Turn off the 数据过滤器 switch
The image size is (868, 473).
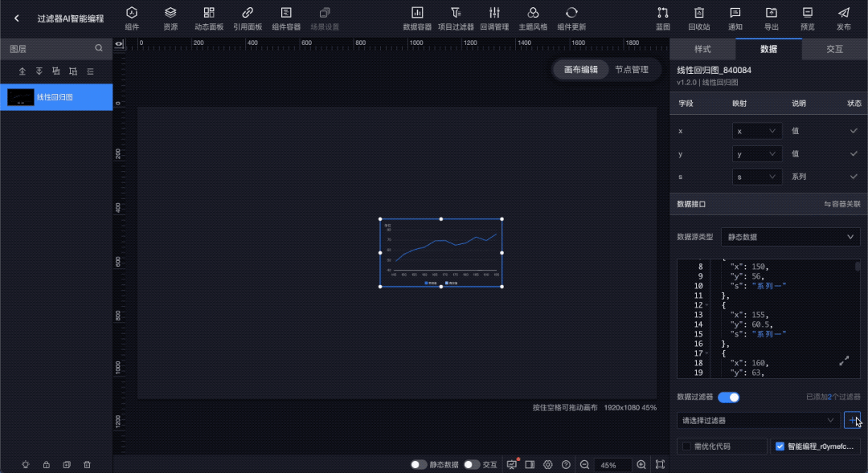coord(728,397)
